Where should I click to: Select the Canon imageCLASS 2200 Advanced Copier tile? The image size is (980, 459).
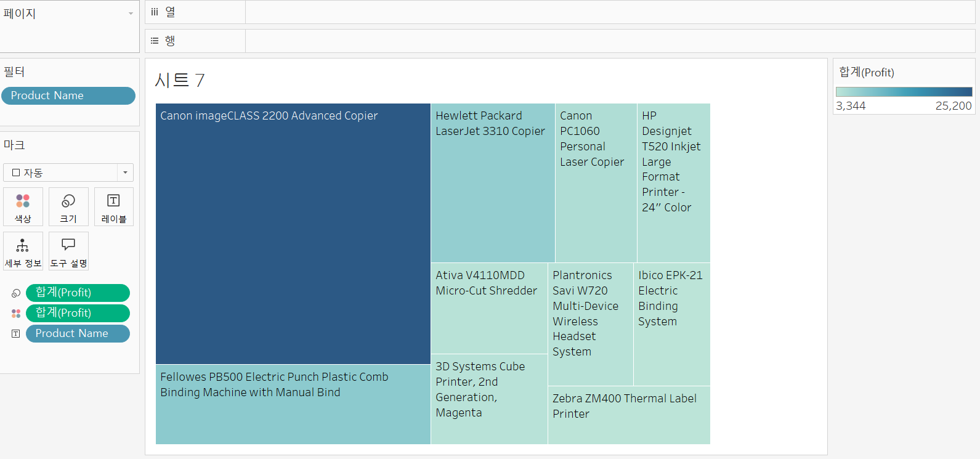(x=293, y=234)
